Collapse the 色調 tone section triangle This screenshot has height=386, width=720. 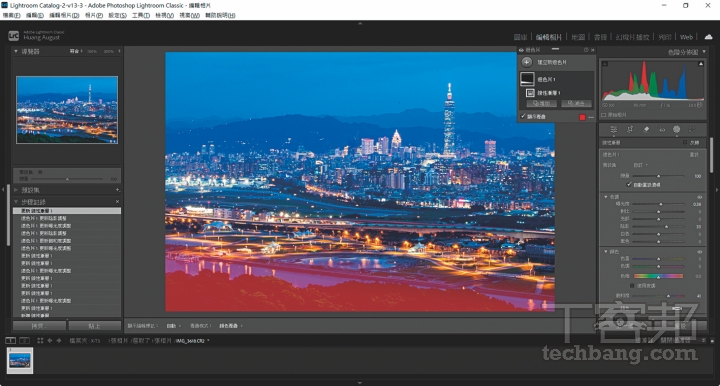point(606,197)
